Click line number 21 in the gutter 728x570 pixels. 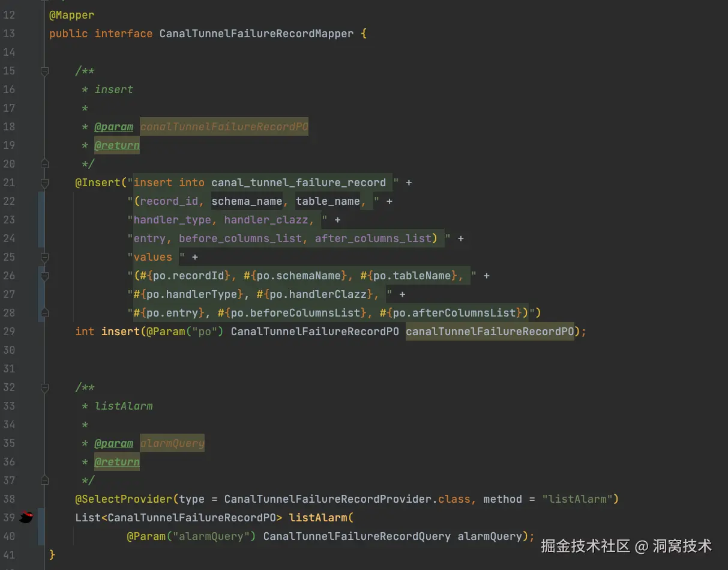tap(9, 182)
